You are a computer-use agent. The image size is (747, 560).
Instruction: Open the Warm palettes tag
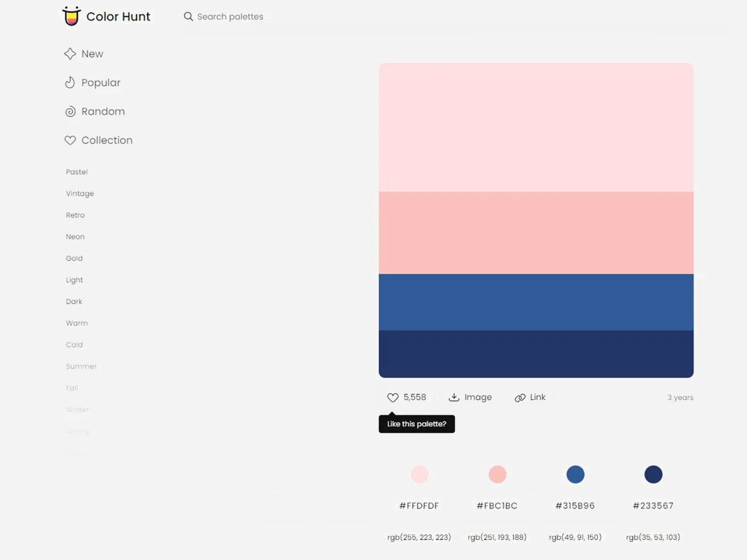coord(77,323)
